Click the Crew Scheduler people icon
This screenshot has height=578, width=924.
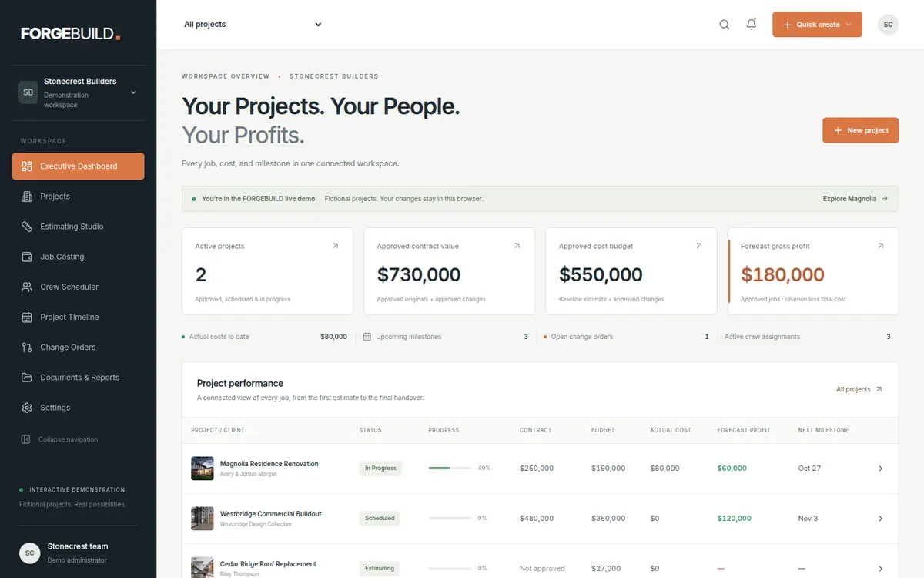point(27,287)
